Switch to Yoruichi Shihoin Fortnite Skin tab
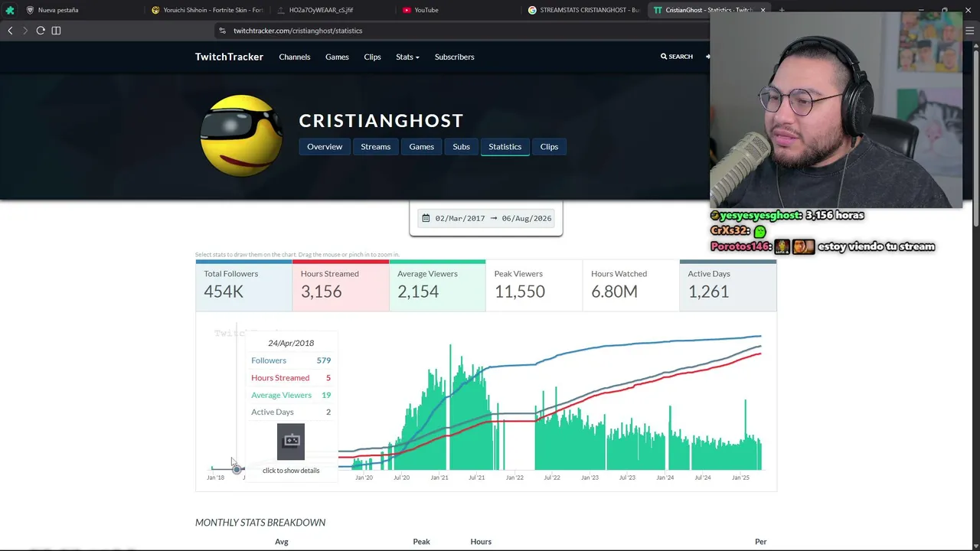 (207, 10)
